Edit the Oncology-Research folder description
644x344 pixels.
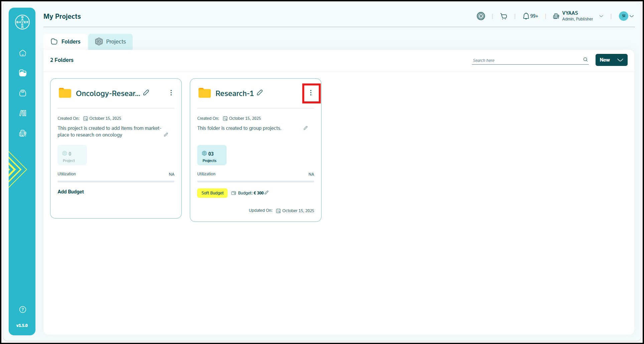click(166, 135)
